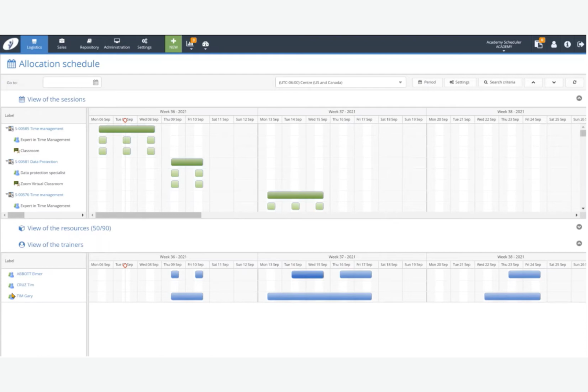Image resolution: width=588 pixels, height=392 pixels.
Task: Click the logout icon at top right
Action: [580, 44]
